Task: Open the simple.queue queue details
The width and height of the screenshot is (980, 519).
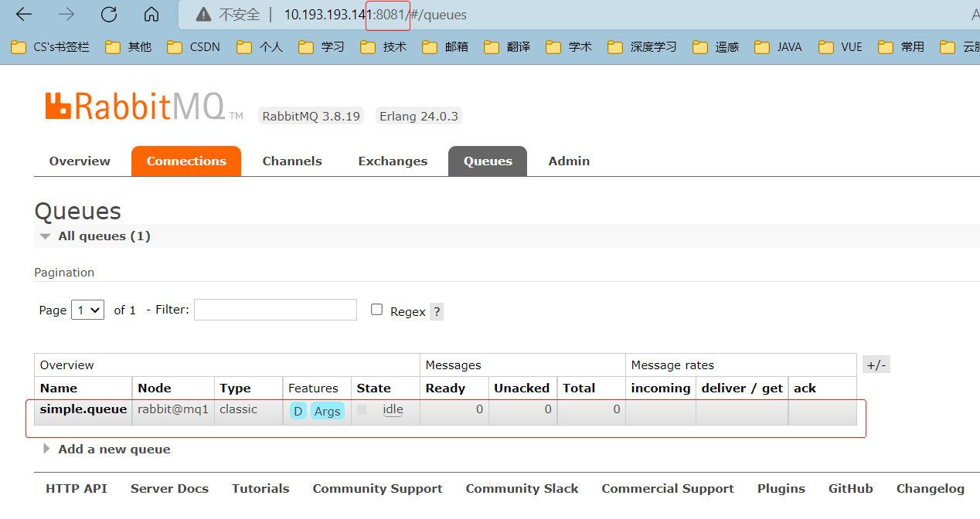Action: [83, 409]
